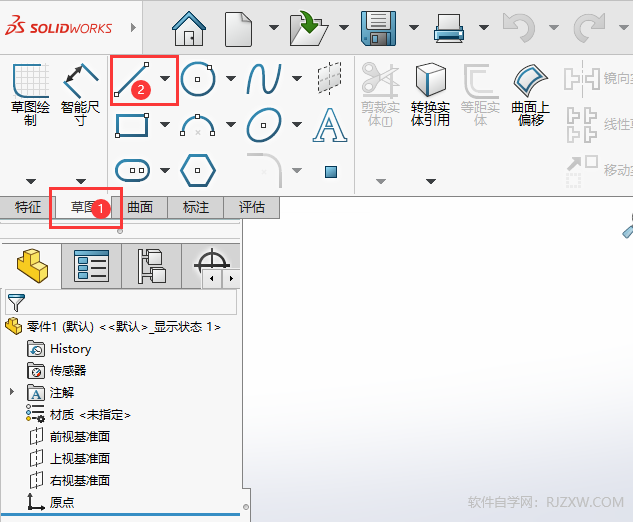633x522 pixels.
Task: Select 前视基准面 in feature tree
Action: pos(80,436)
